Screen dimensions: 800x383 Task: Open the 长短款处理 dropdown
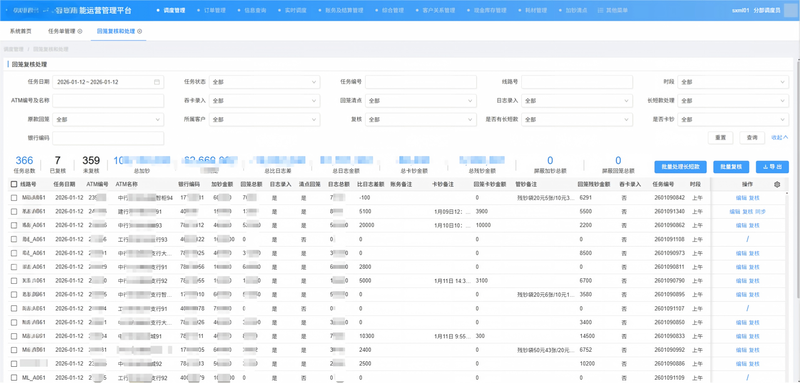coord(733,101)
